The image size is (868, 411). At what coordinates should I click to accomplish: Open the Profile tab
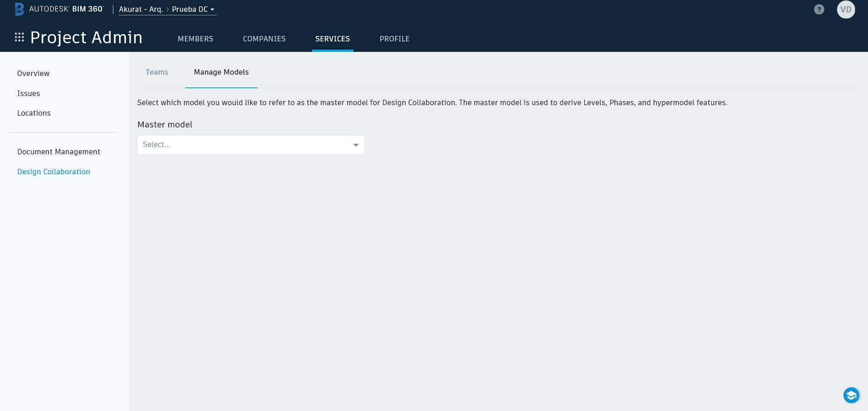click(x=394, y=39)
